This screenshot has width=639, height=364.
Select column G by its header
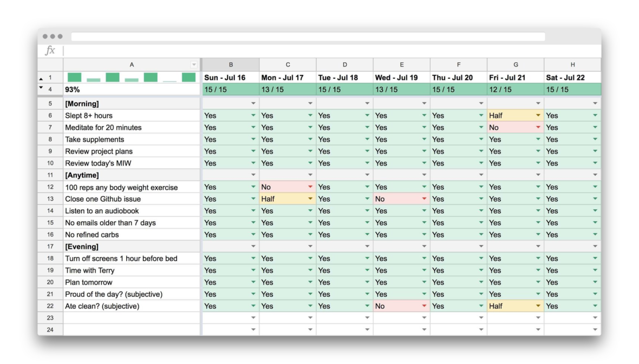(x=515, y=64)
